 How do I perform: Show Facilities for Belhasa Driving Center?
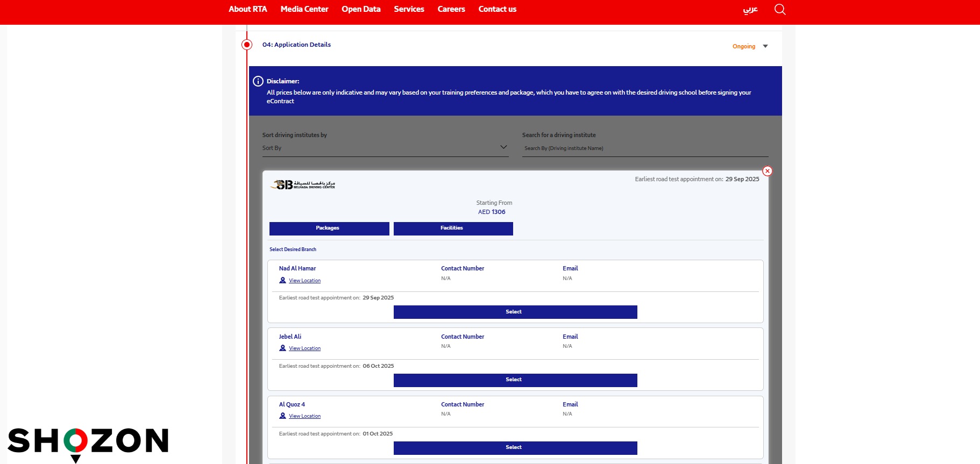point(453,229)
